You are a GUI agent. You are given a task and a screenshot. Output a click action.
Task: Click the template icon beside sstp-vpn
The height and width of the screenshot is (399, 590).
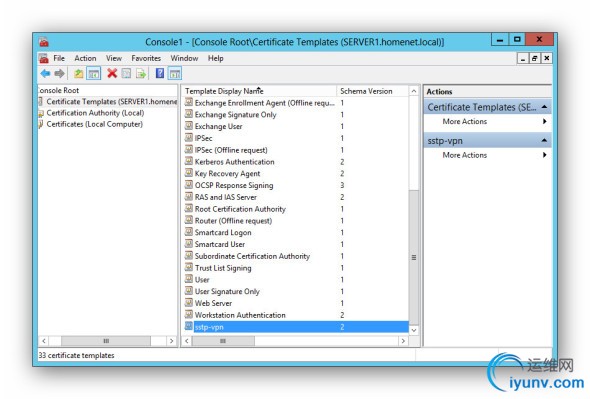click(189, 326)
